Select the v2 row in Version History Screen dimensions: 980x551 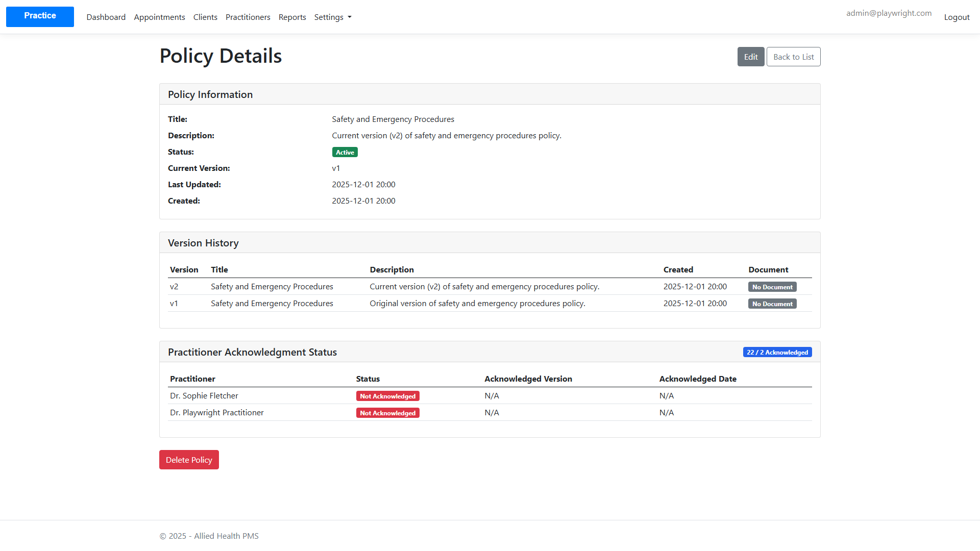coord(490,287)
